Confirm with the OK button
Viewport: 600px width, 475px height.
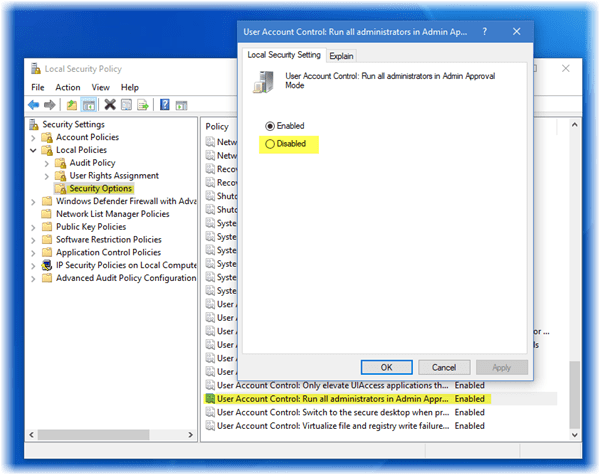[386, 367]
